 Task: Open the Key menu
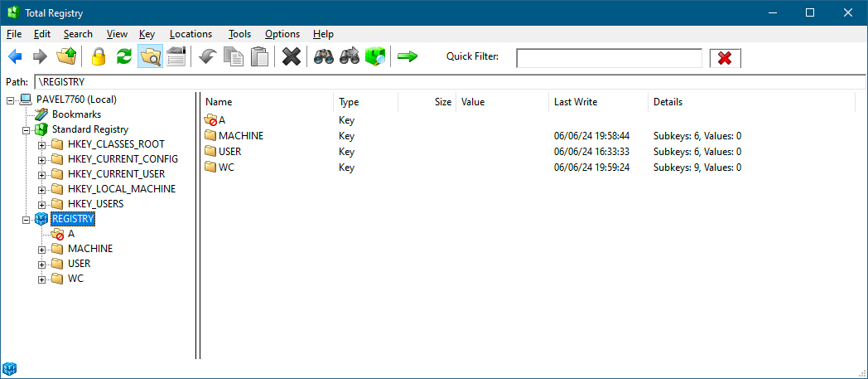click(x=147, y=34)
